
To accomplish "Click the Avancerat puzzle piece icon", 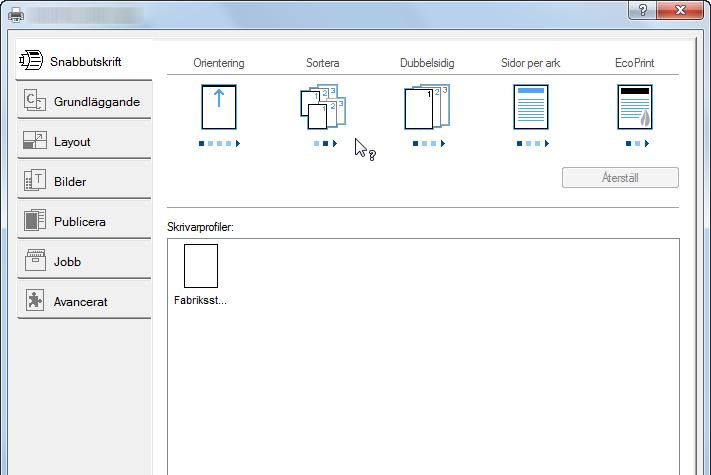I will click(x=34, y=300).
